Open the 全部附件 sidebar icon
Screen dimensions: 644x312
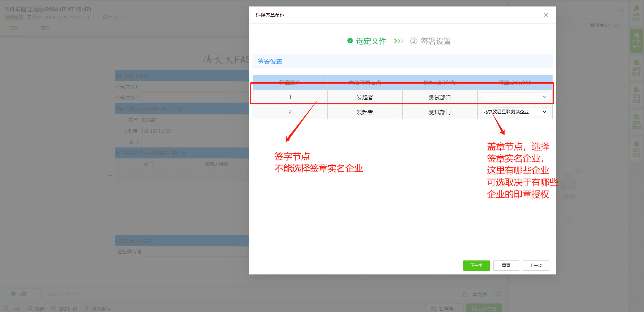636,68
